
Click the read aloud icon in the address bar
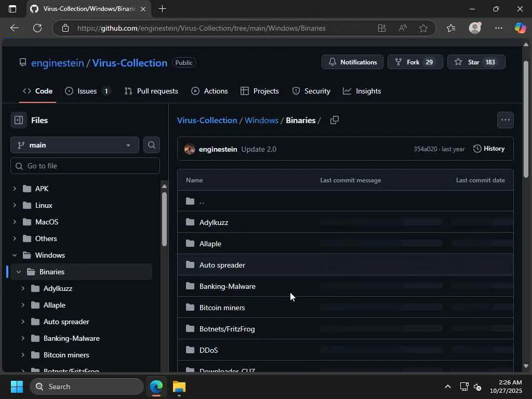(403, 28)
